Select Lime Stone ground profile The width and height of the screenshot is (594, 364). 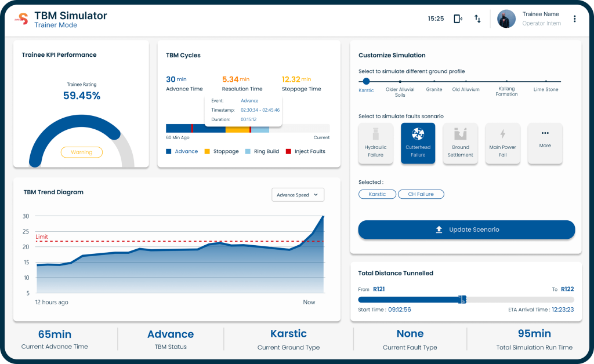(x=546, y=82)
